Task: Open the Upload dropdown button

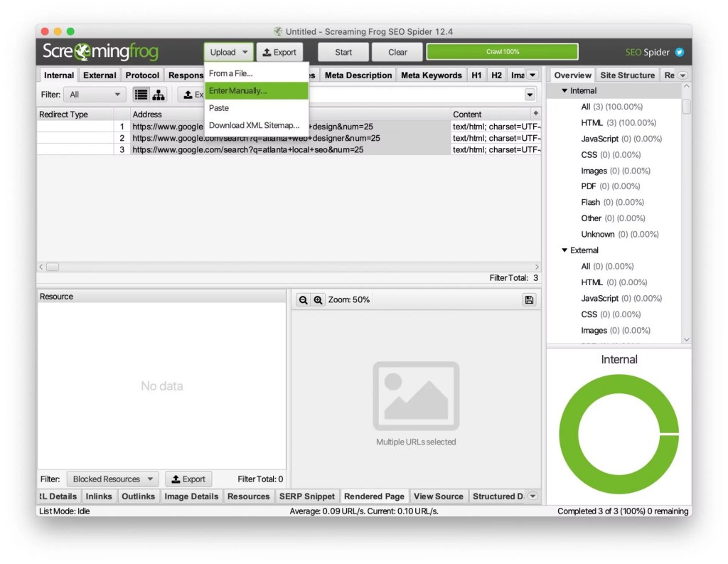Action: 229,52
